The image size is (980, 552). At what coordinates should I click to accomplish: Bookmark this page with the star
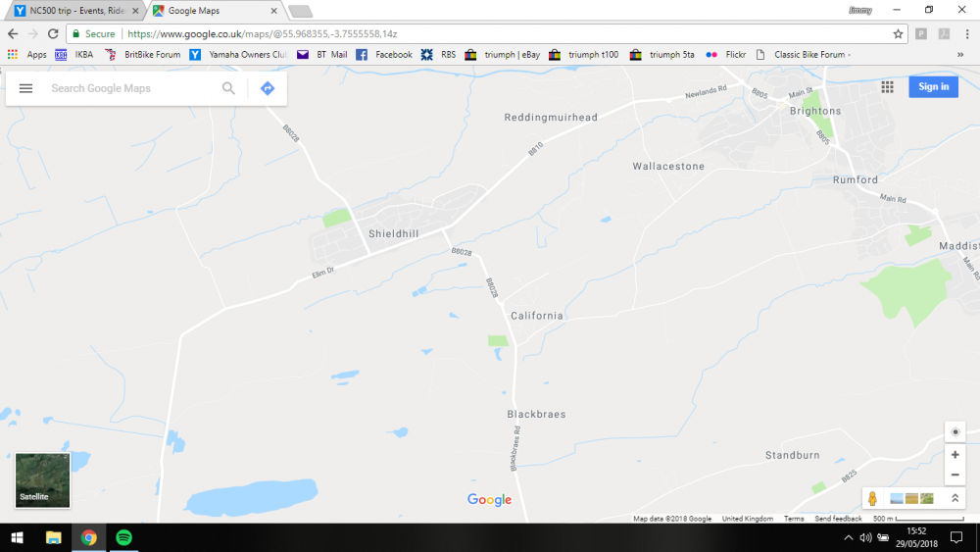pyautogui.click(x=898, y=33)
